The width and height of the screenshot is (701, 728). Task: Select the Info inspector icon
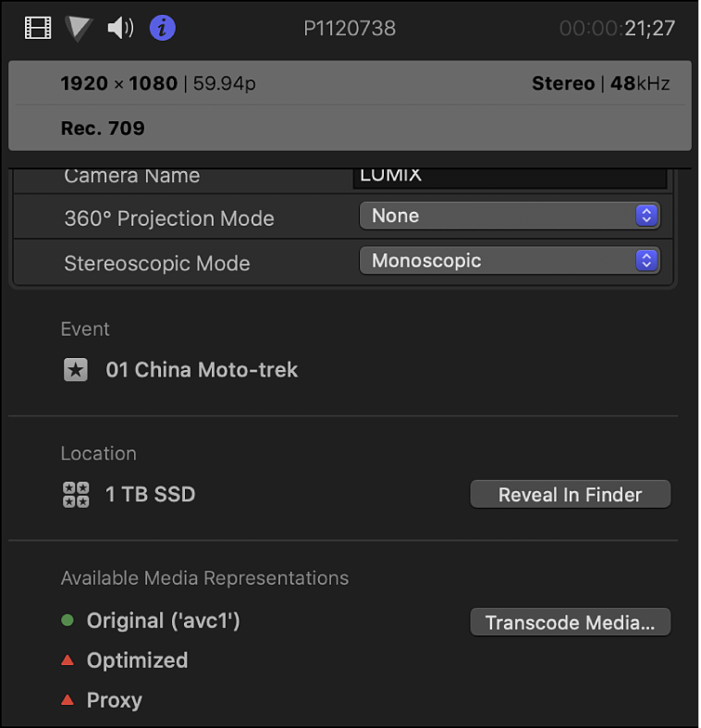162,29
